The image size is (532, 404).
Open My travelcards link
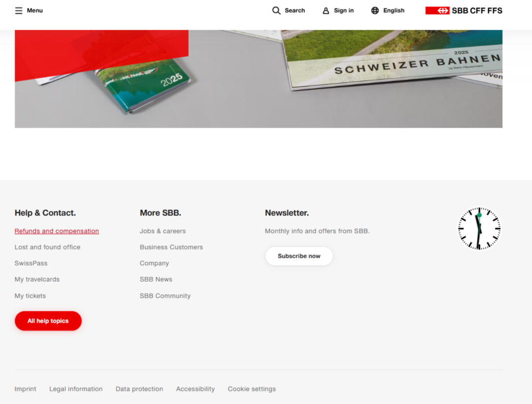[37, 280]
